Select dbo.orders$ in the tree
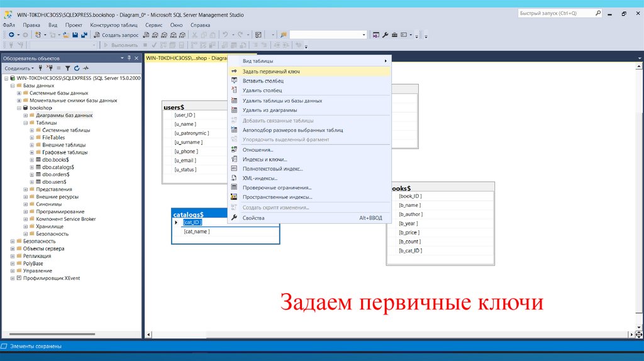This screenshot has height=361, width=644. pos(55,175)
